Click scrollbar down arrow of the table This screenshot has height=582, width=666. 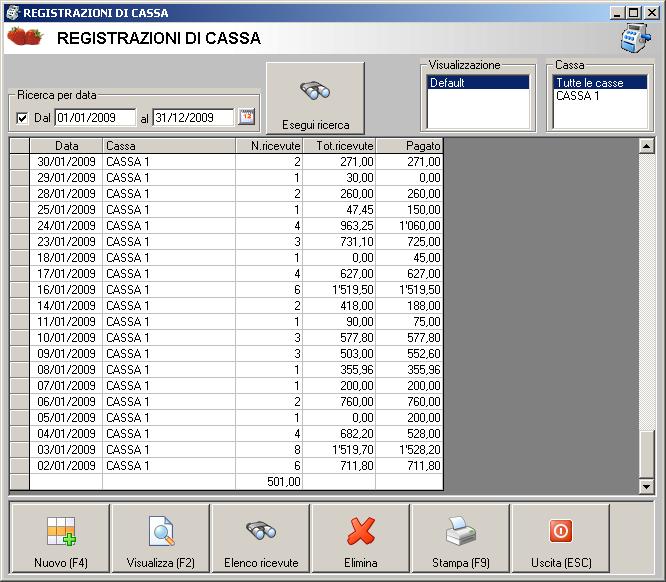click(646, 486)
